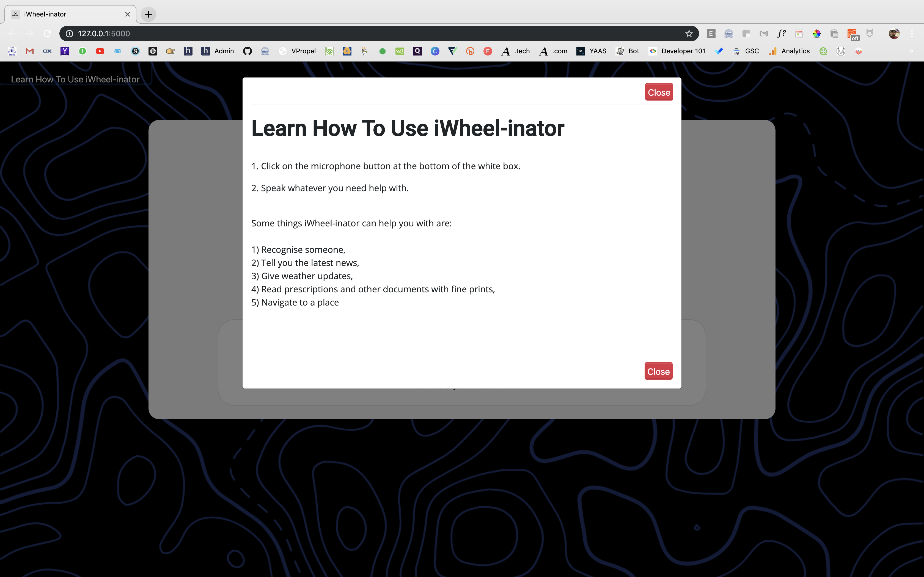Reload the page with the refresh icon
Image resolution: width=924 pixels, height=577 pixels.
click(x=47, y=34)
